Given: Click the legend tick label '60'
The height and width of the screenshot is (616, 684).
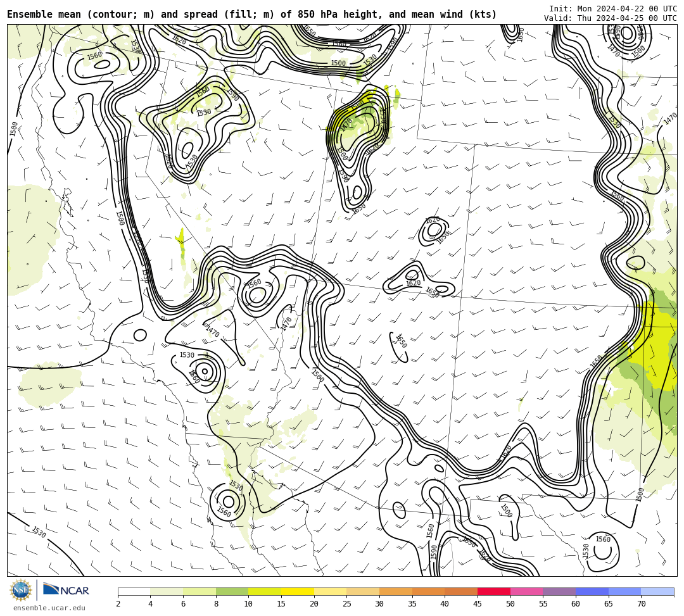Looking at the screenshot, I should click(575, 604).
